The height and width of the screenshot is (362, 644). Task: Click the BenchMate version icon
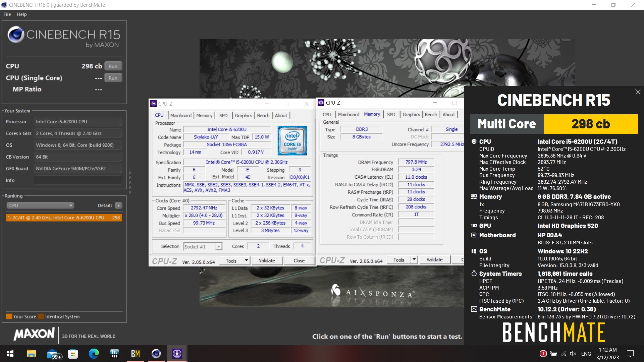tap(474, 309)
